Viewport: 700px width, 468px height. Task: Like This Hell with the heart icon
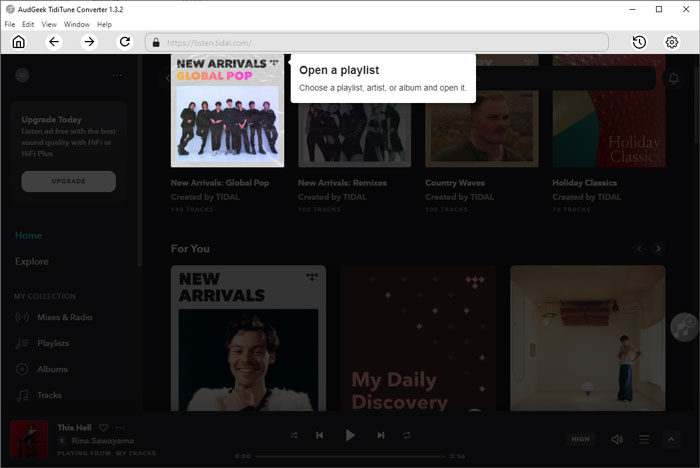pos(104,427)
